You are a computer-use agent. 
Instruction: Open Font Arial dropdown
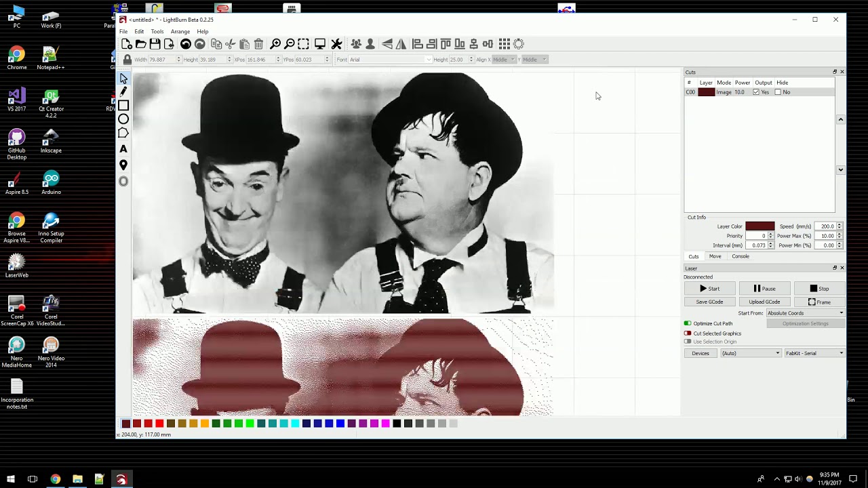coord(391,60)
